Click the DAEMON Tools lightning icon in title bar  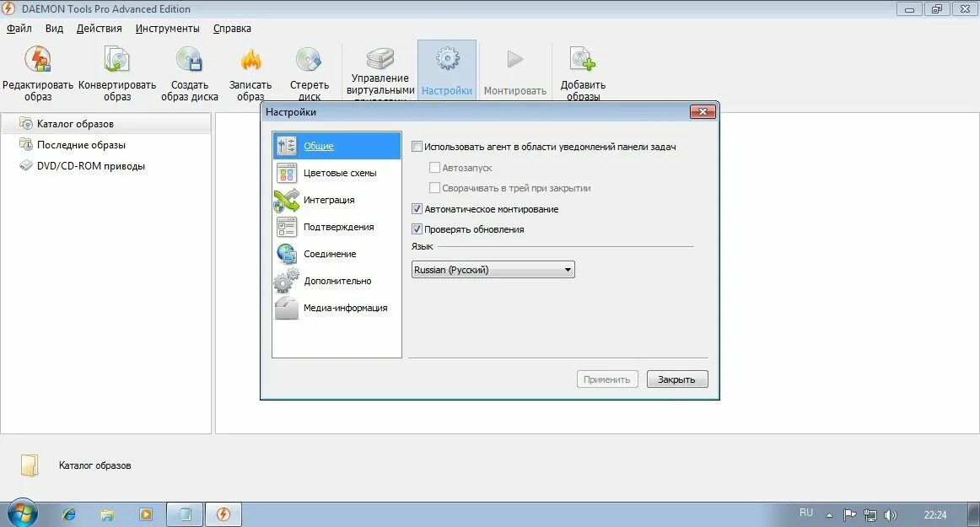(8, 8)
